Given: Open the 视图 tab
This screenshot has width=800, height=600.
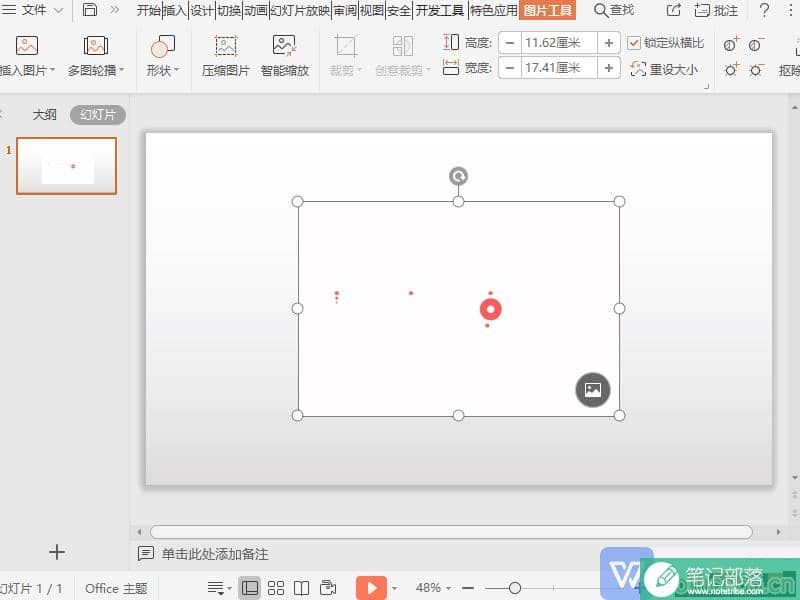Looking at the screenshot, I should coord(372,10).
